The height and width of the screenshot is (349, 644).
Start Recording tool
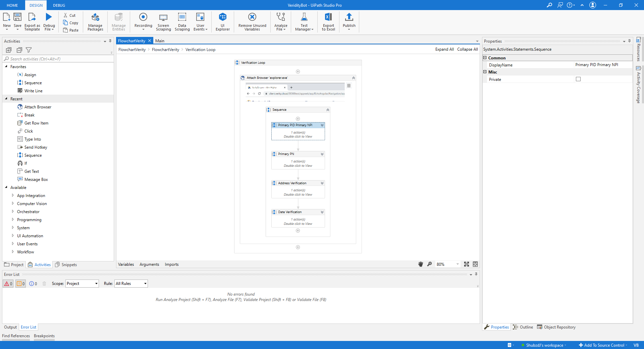(143, 21)
